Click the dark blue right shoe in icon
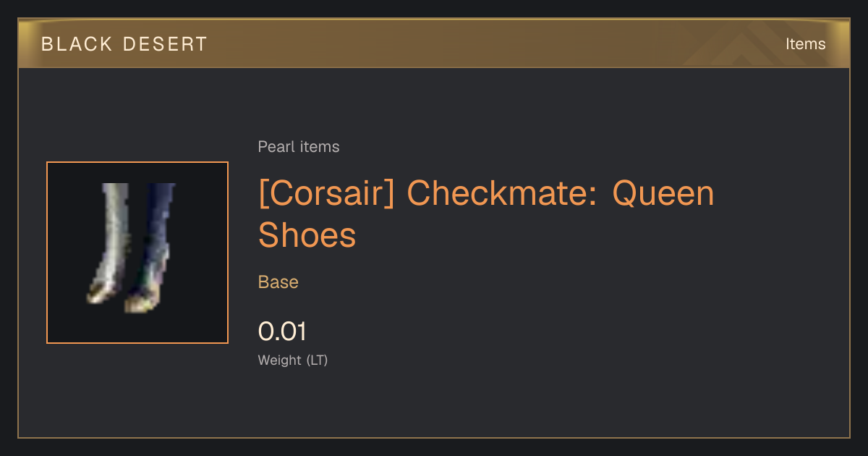The width and height of the screenshot is (868, 456). (x=150, y=248)
